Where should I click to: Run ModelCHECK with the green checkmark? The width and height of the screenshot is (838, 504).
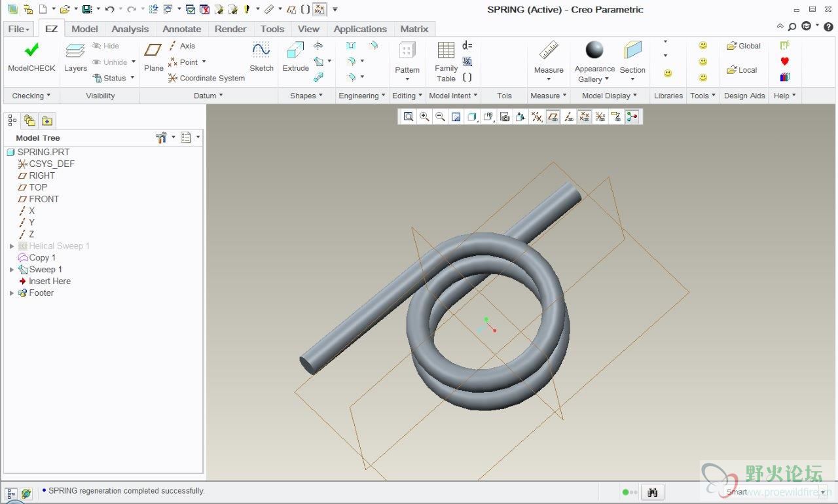tap(31, 56)
